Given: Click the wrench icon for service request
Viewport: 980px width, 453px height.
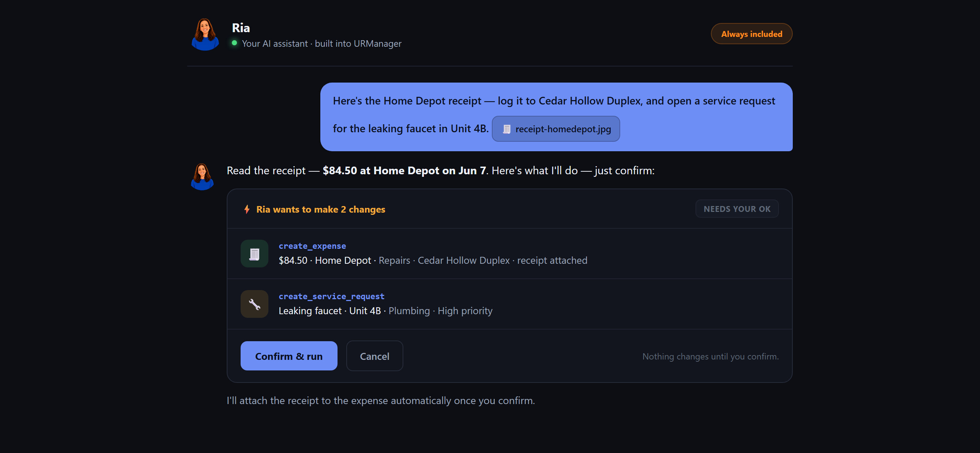Looking at the screenshot, I should click(x=255, y=304).
